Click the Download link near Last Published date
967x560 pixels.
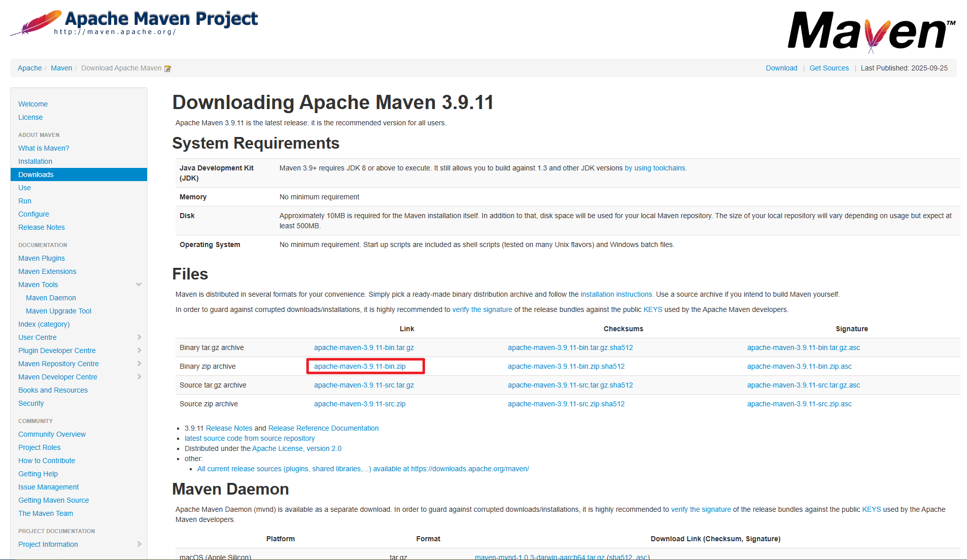pyautogui.click(x=781, y=67)
